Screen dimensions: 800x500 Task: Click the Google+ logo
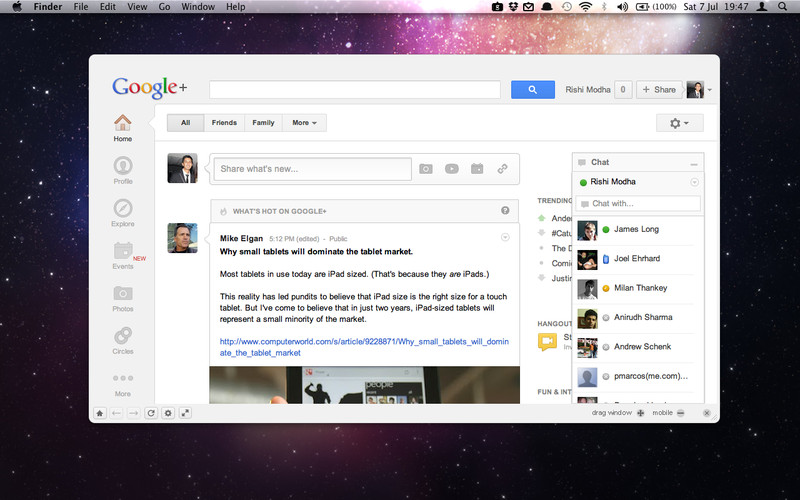pyautogui.click(x=149, y=88)
